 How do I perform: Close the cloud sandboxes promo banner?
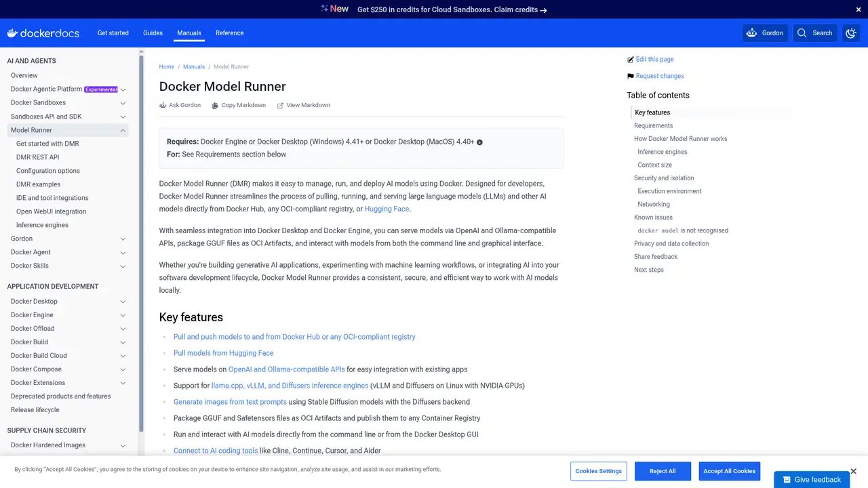pyautogui.click(x=858, y=9)
